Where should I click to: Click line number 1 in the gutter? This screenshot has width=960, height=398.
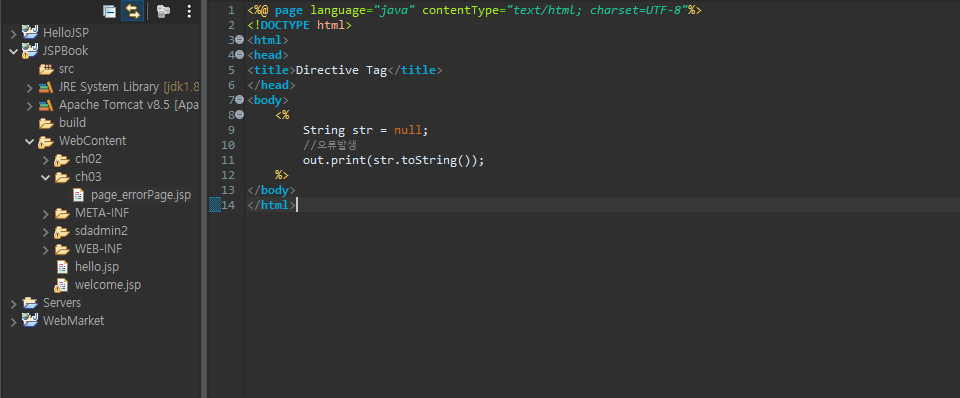point(231,10)
